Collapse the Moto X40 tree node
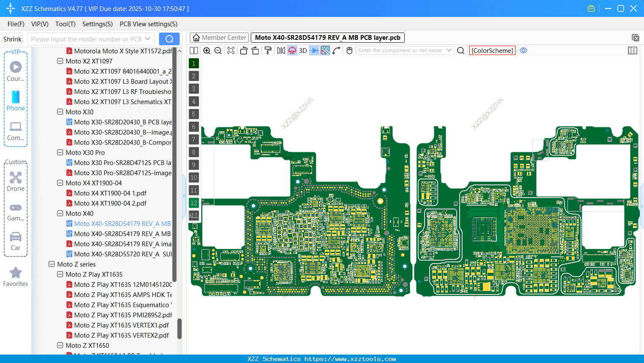 (60, 213)
